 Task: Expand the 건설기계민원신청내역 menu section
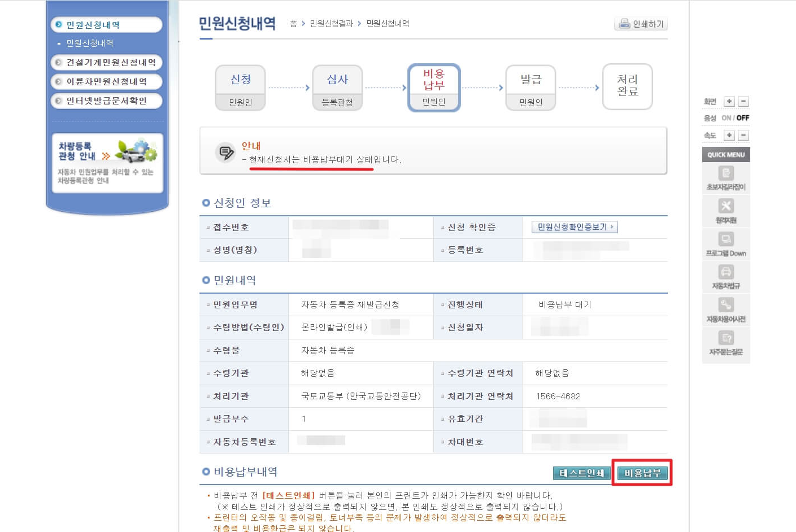[x=106, y=62]
